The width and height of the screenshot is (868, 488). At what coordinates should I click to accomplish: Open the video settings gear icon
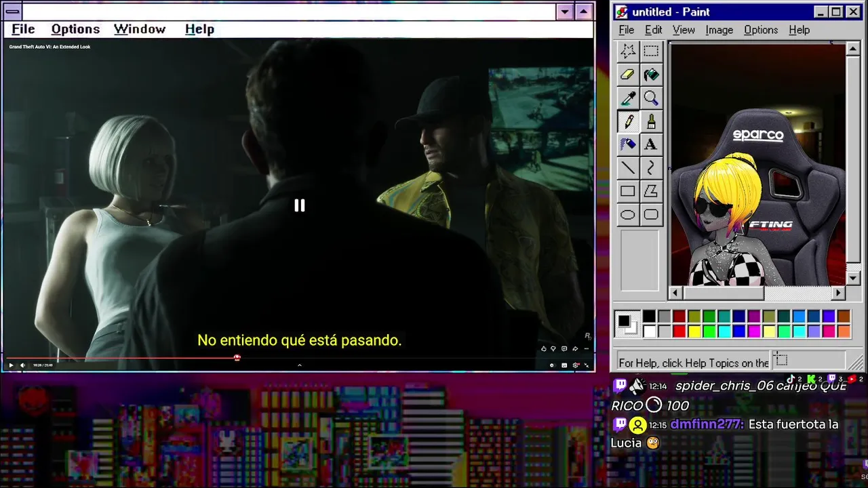point(576,365)
